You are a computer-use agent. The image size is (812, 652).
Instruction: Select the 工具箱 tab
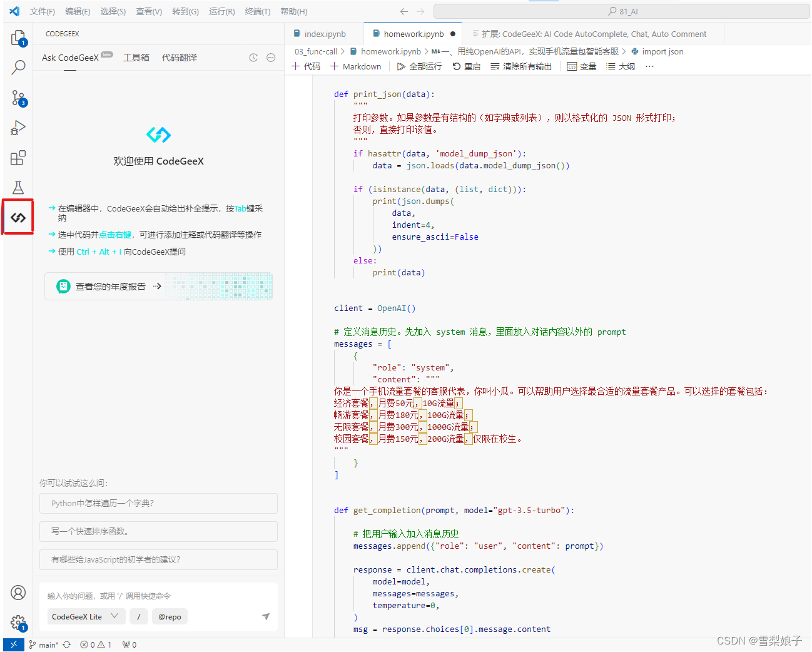pyautogui.click(x=136, y=58)
